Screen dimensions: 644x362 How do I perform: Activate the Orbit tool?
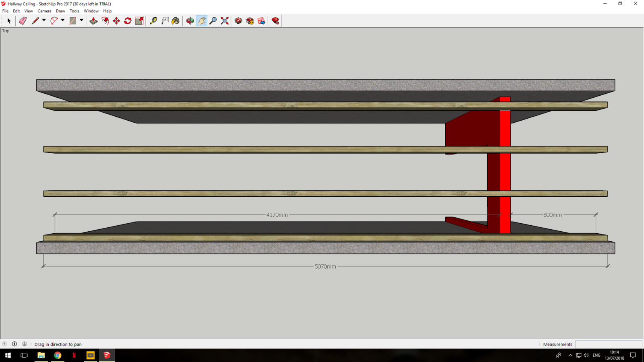[x=190, y=21]
